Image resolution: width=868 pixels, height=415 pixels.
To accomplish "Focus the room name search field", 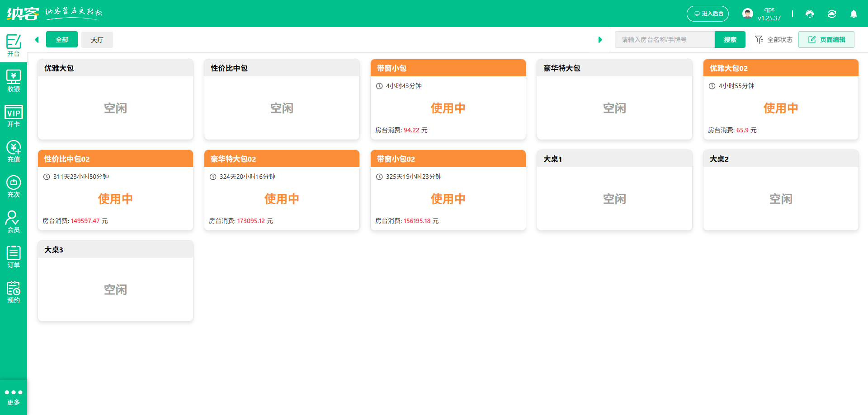I will pos(665,40).
